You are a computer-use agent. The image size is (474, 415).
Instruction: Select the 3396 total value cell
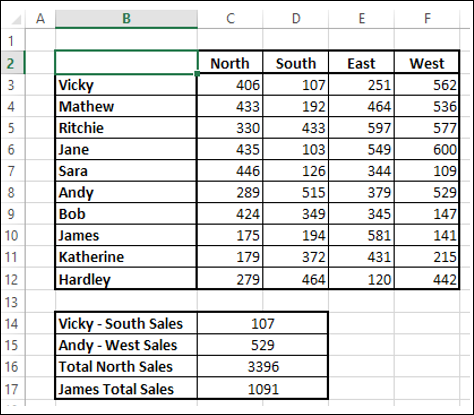(x=263, y=366)
